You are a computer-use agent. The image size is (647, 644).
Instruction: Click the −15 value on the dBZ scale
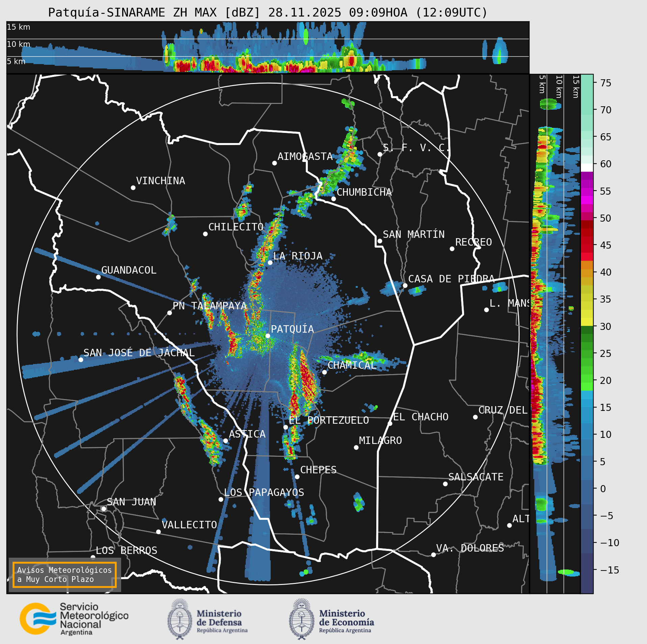pyautogui.click(x=610, y=570)
